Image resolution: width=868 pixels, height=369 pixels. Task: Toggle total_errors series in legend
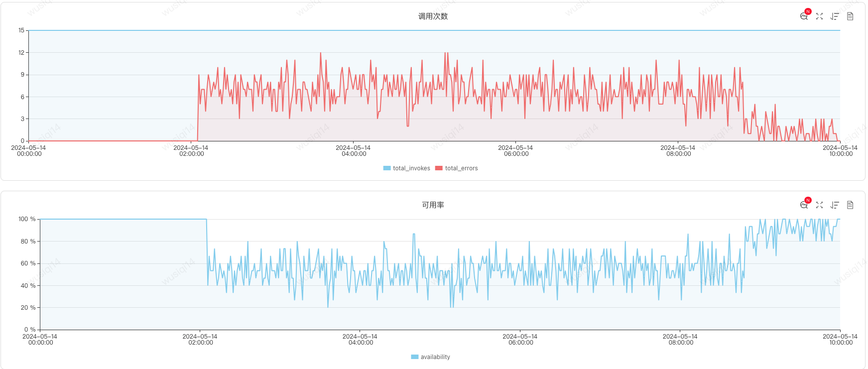click(x=456, y=168)
